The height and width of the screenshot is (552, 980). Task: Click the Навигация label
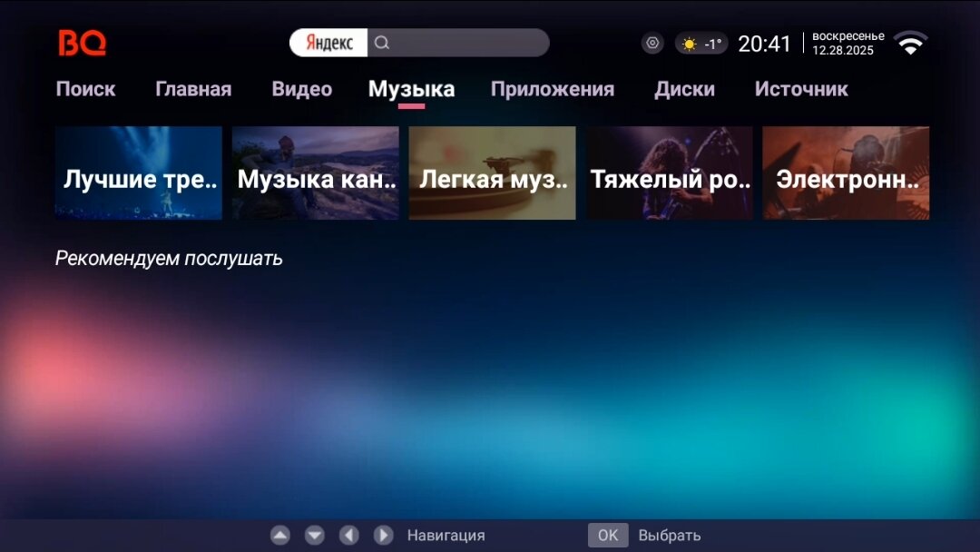(446, 536)
